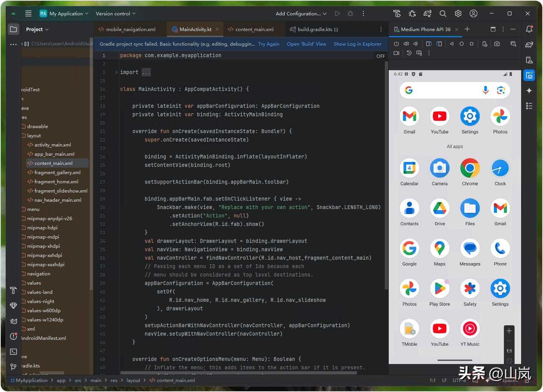Switch to the build.gradle.kts tab
Screen dimensions: 543x392
[x=317, y=29]
